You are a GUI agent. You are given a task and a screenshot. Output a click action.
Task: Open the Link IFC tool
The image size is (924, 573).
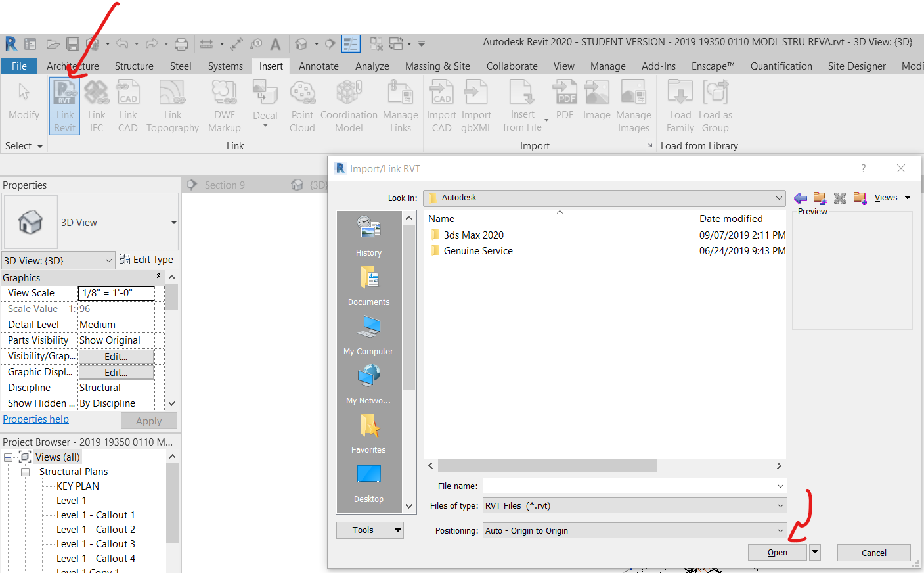[x=96, y=105]
